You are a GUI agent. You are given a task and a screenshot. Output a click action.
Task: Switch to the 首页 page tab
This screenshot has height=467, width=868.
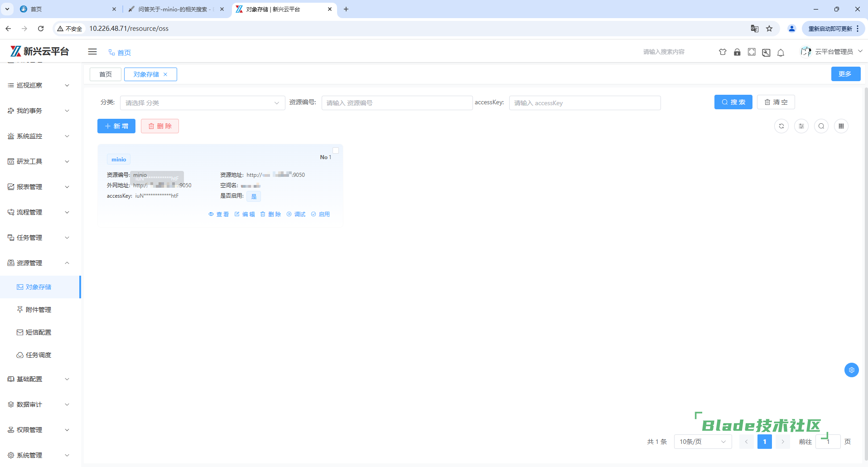(105, 74)
